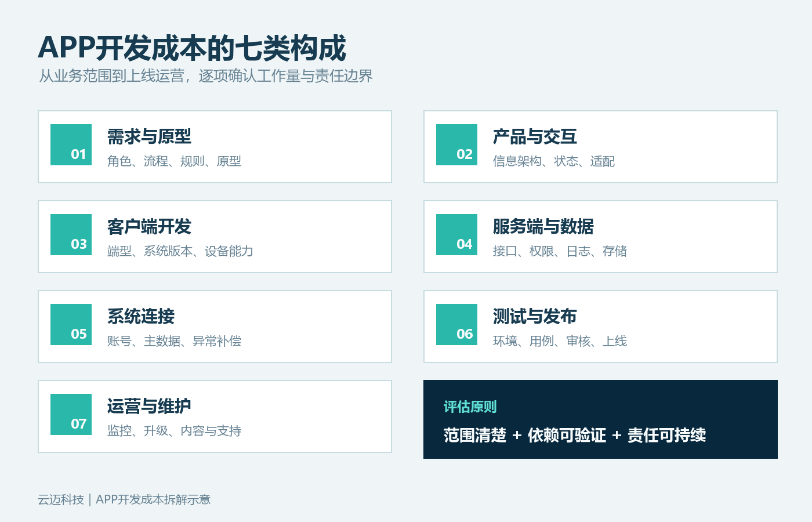812x522 pixels.
Task: Click the text 角色、流程、规则、原型
Action: [174, 161]
